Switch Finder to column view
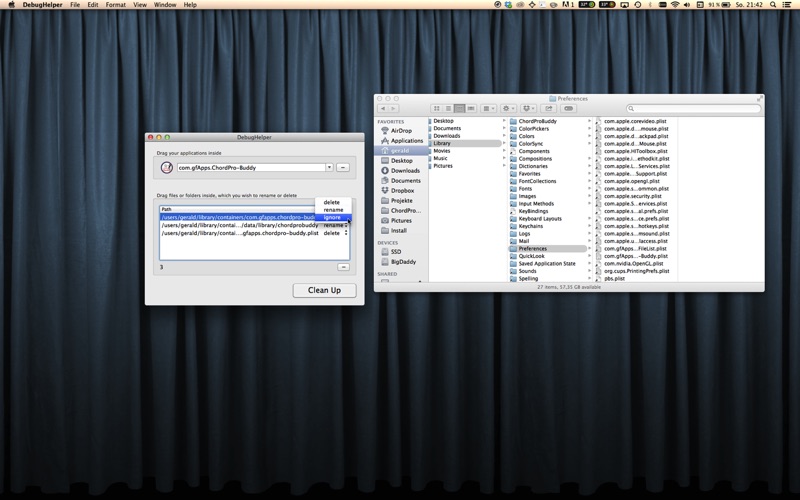 click(459, 108)
